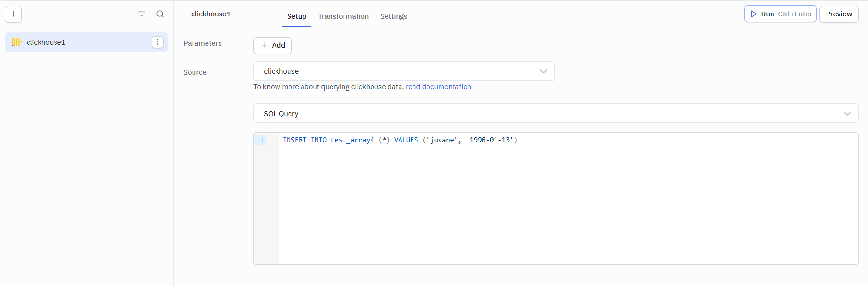868x286 pixels.
Task: Click the yellow ClickHouse logo icon
Action: click(16, 42)
